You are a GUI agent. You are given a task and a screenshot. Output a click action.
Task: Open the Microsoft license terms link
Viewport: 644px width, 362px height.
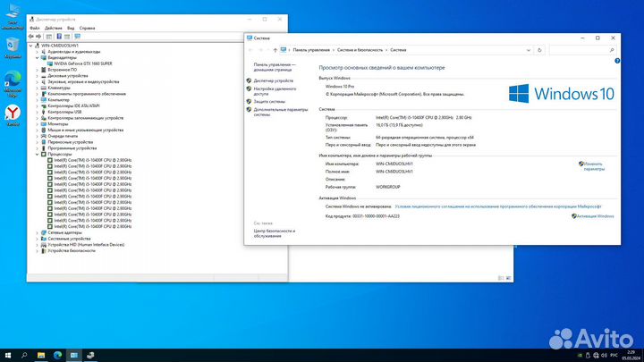click(x=498, y=206)
